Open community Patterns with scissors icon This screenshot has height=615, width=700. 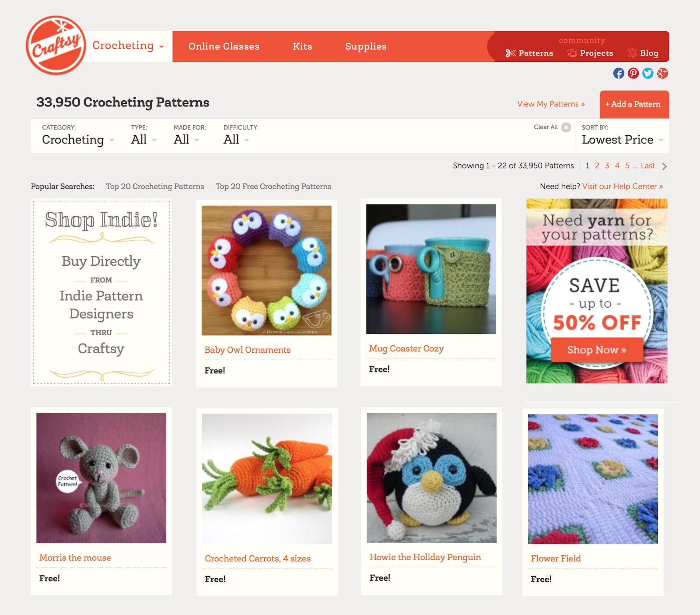529,53
